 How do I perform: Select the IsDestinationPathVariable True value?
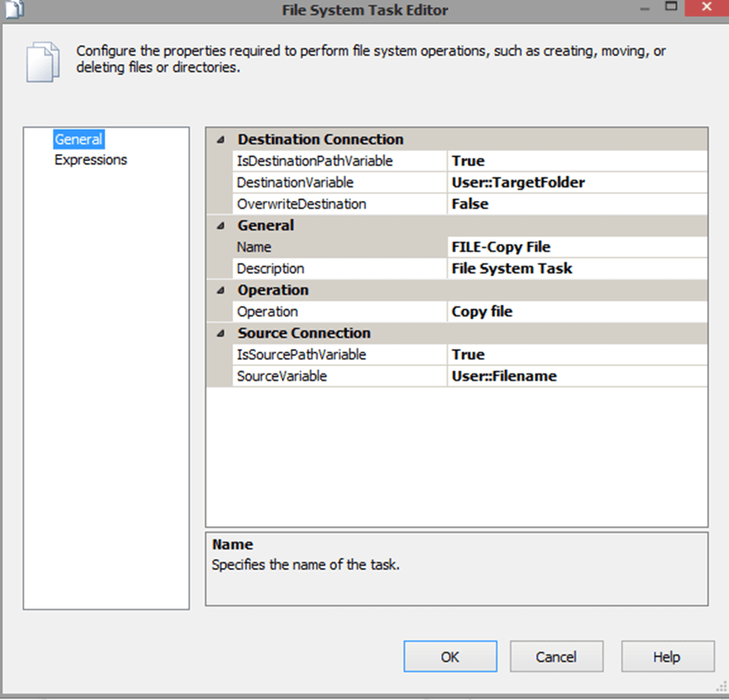(x=576, y=160)
